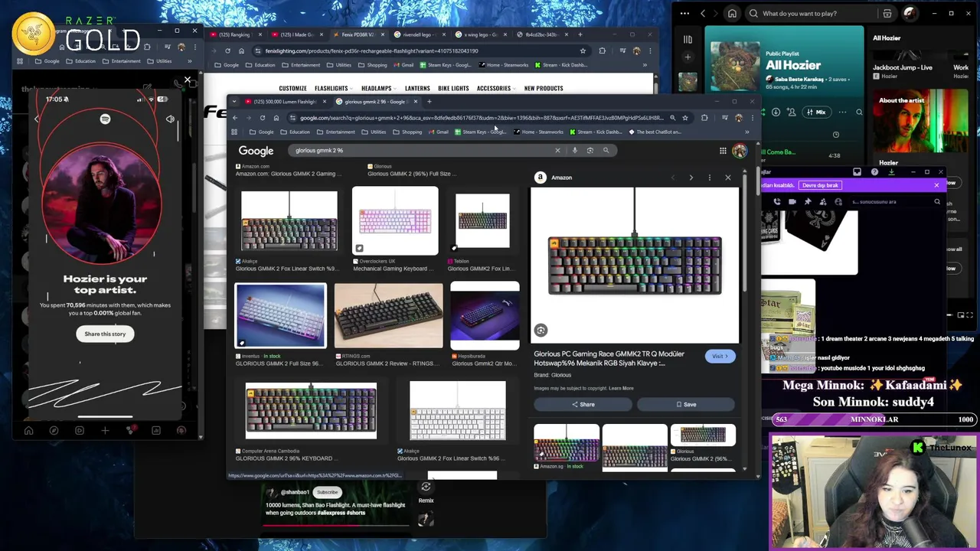Open x wing lego tab in back Chrome
This screenshot has width=980, height=551.
[x=479, y=34]
